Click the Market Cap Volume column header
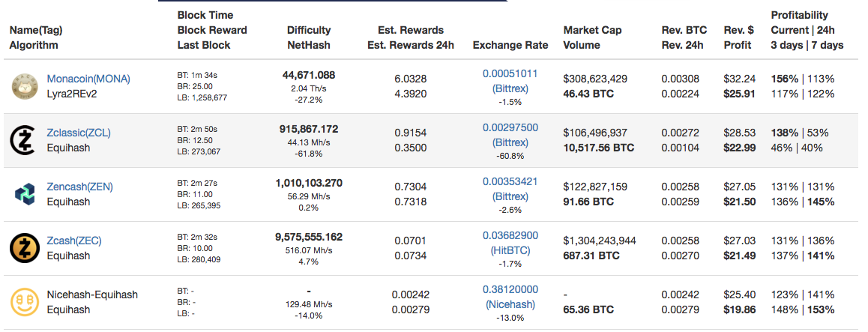This screenshot has width=868, height=332. (x=592, y=37)
